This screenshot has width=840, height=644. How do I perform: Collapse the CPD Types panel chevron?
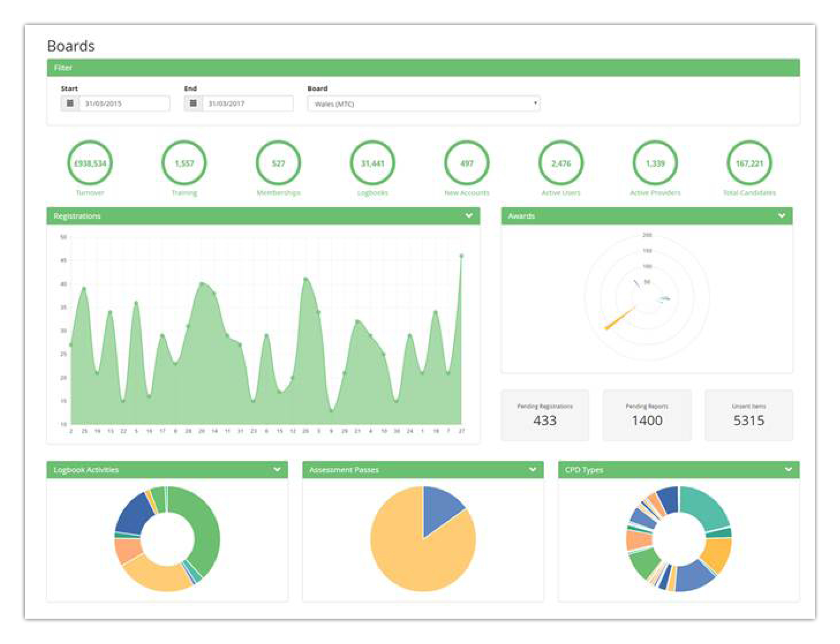pos(788,470)
